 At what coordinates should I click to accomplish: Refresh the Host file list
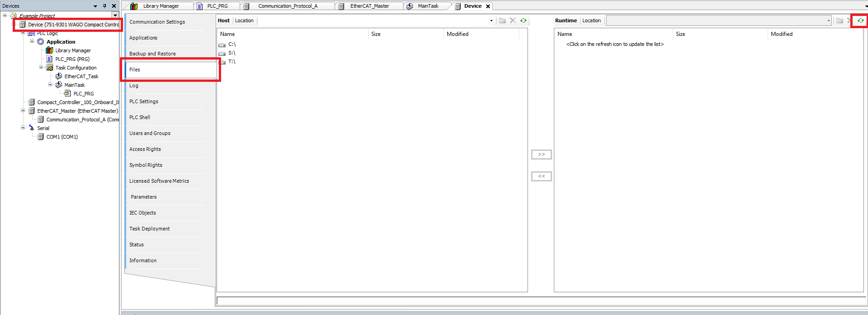click(523, 20)
